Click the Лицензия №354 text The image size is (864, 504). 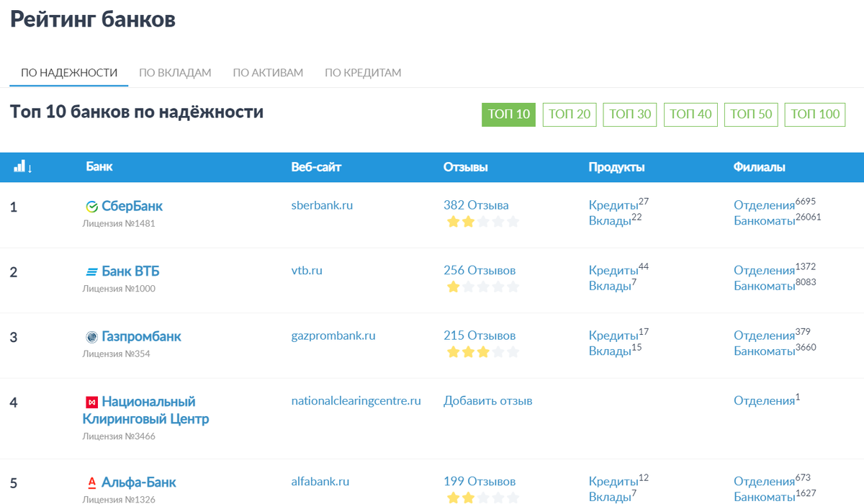pyautogui.click(x=117, y=354)
